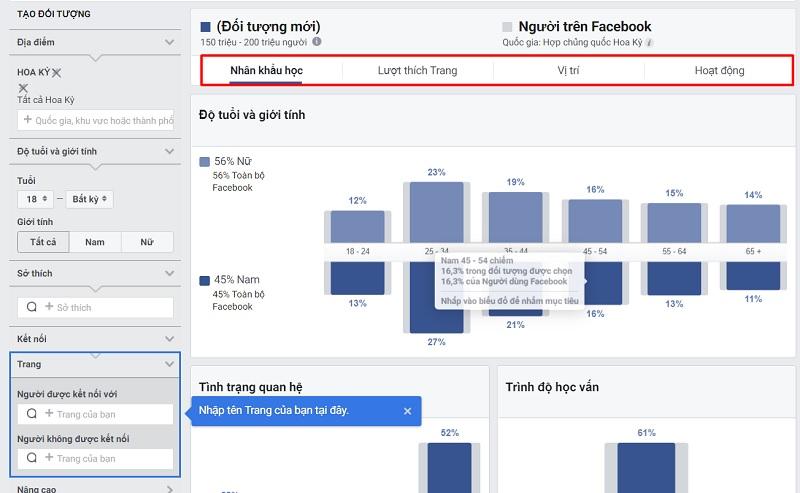
Task: Click info icon beside Hợp chủng quốc Hoa Kỳ
Action: (x=649, y=42)
